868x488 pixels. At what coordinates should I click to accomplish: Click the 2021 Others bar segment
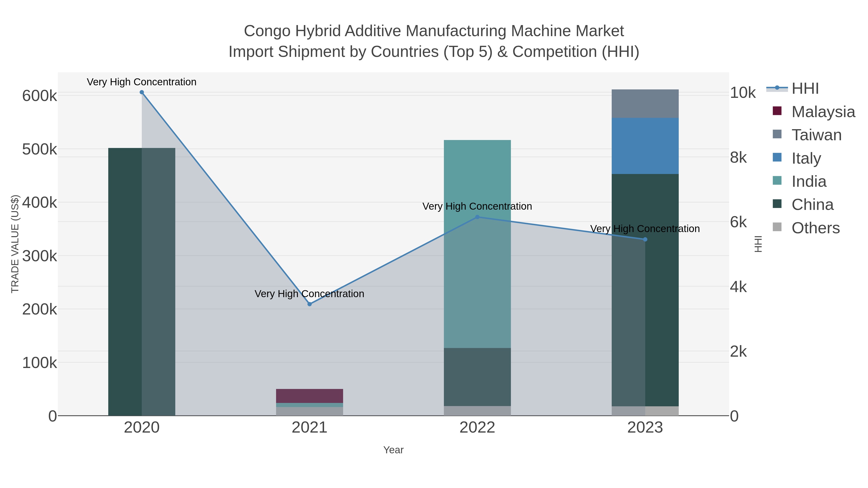[x=310, y=412]
